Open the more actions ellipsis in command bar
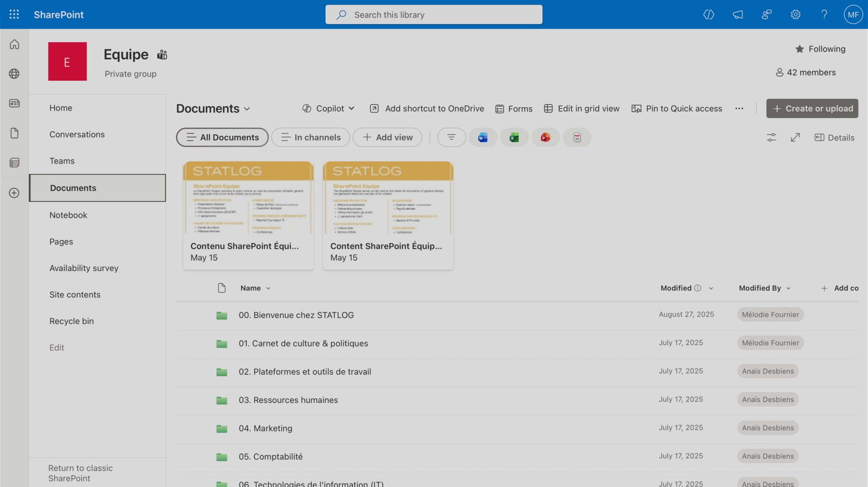This screenshot has width=868, height=487. pyautogui.click(x=739, y=108)
